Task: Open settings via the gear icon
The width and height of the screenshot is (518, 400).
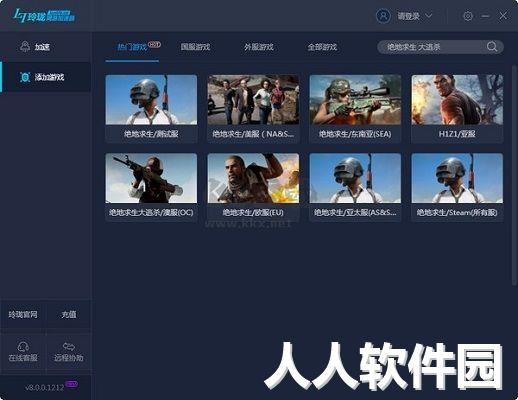Action: click(x=468, y=16)
